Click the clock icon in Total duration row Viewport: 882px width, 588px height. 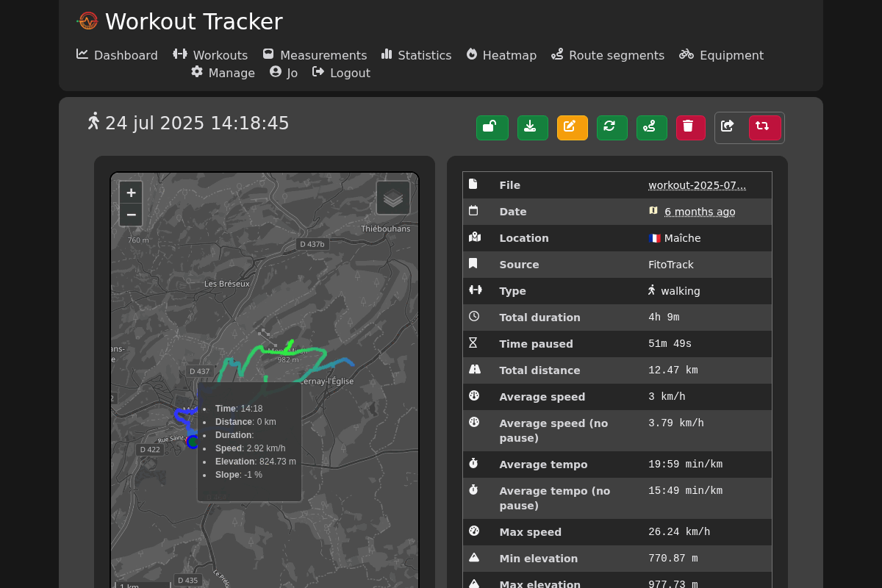[474, 316]
